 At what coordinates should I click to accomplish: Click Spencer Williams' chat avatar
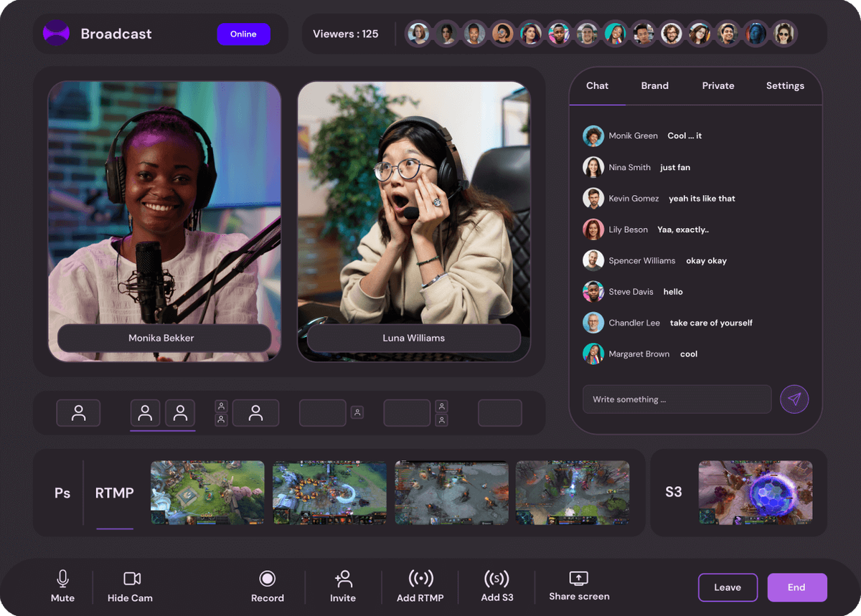(593, 260)
